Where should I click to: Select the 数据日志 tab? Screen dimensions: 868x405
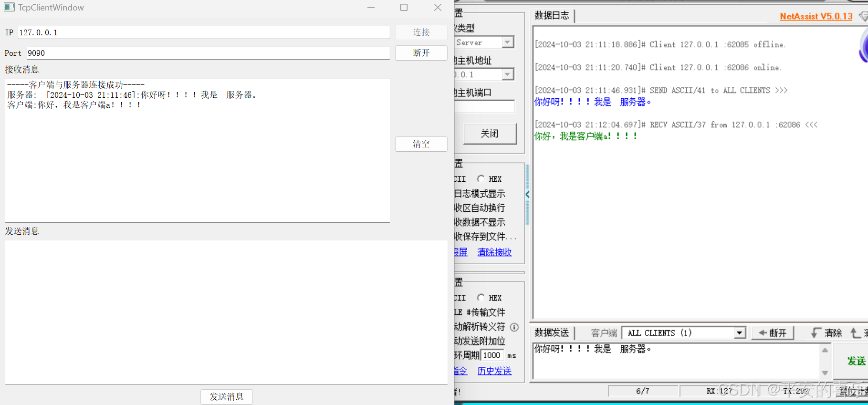tap(552, 15)
